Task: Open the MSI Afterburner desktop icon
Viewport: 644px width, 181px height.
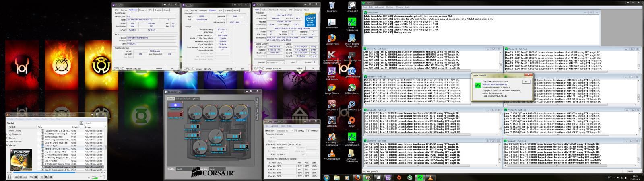Action: (x=352, y=89)
